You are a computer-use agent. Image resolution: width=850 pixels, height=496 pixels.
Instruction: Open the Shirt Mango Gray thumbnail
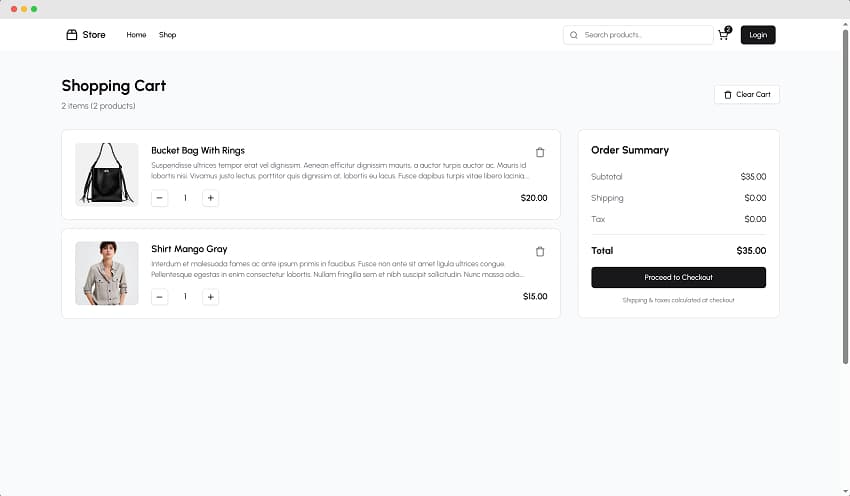(107, 273)
